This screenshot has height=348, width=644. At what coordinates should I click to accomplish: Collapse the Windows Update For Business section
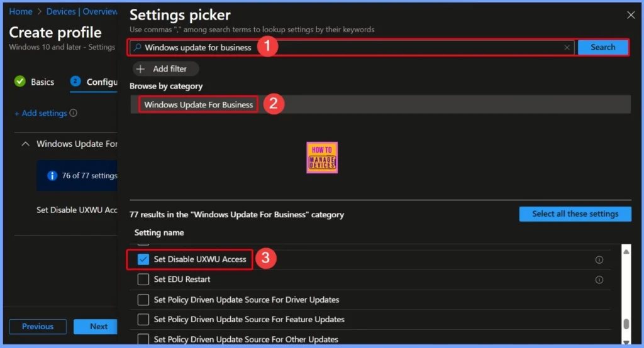pyautogui.click(x=25, y=144)
